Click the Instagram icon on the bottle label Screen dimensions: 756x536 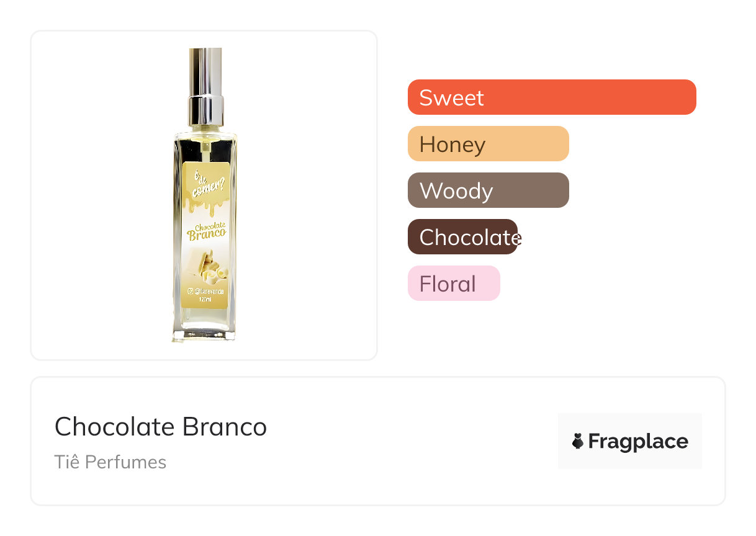point(191,290)
